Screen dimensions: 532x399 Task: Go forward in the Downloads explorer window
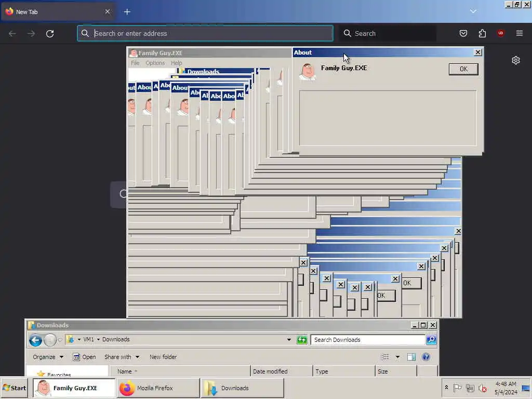click(x=50, y=340)
